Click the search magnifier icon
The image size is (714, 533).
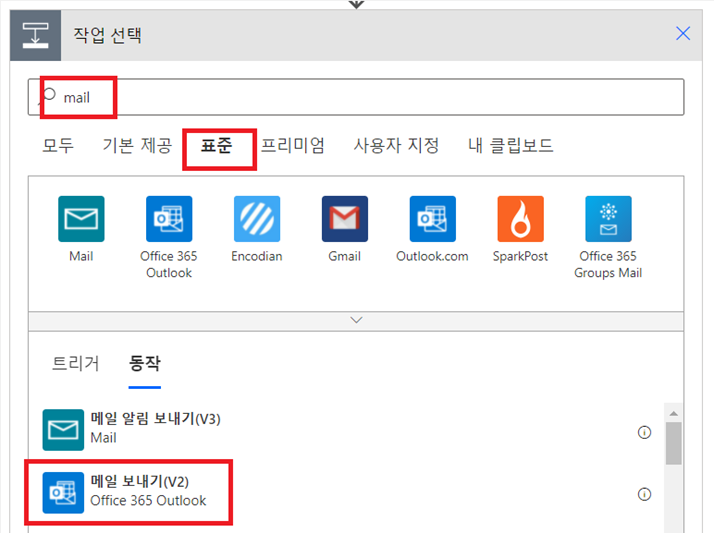[47, 96]
